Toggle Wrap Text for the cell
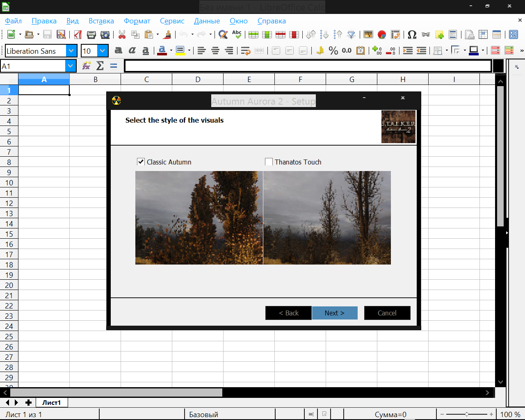This screenshot has height=420, width=525. 246,50
